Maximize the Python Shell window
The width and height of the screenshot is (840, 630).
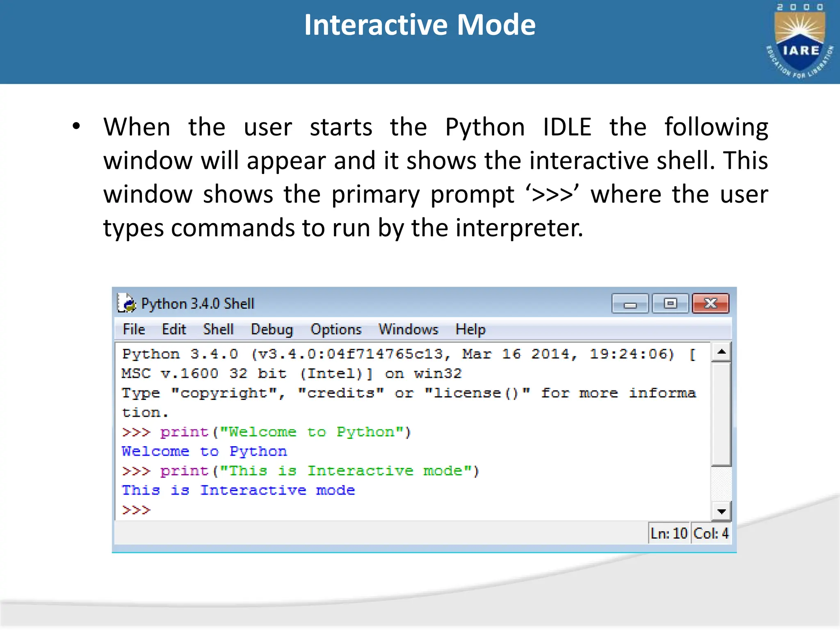(x=670, y=304)
